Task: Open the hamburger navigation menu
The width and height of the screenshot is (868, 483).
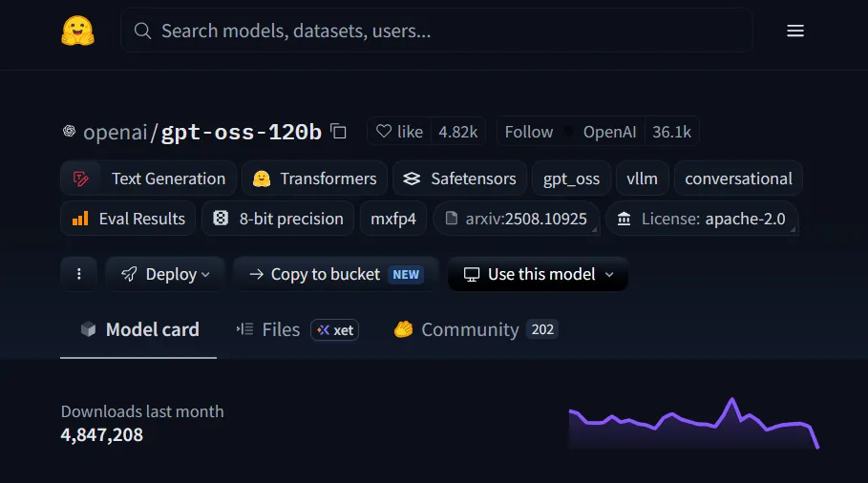Action: click(794, 31)
